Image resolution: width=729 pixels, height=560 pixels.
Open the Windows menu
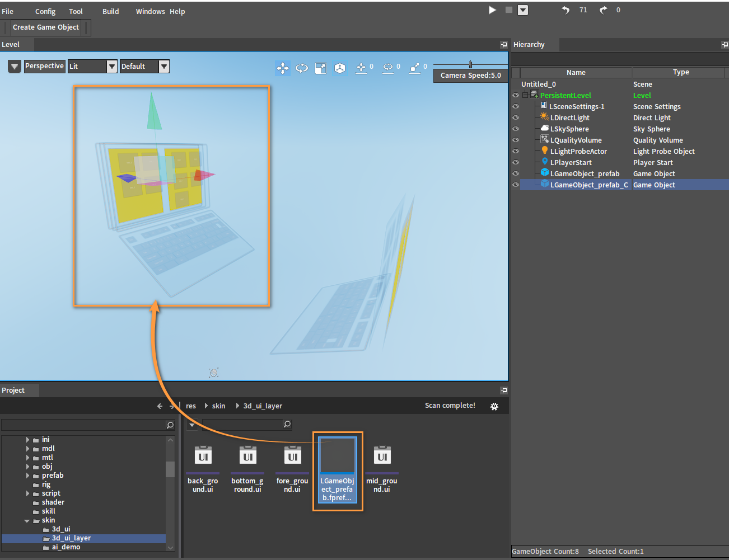[150, 11]
